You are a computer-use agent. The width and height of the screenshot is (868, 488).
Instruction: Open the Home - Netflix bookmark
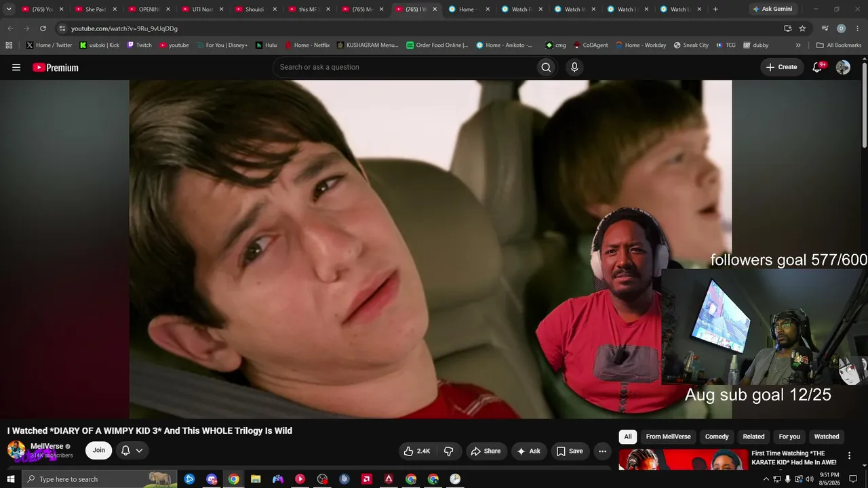coord(307,45)
